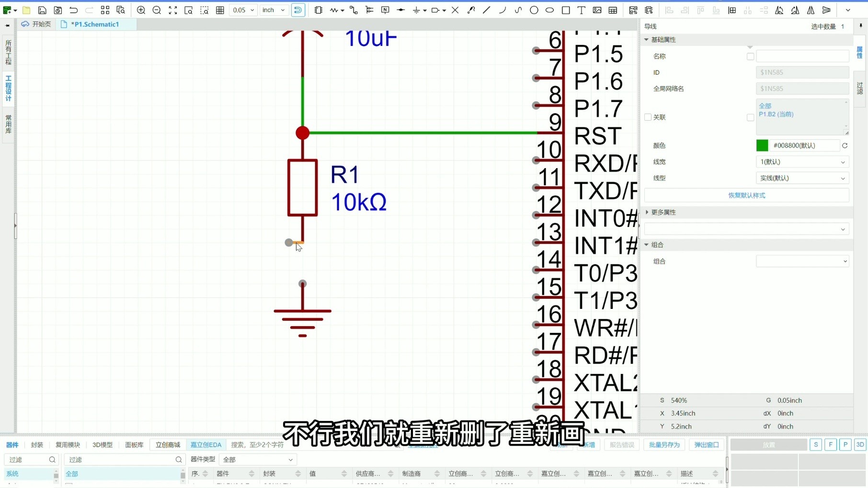The height and width of the screenshot is (488, 868).
Task: Click the rotate left triangle icon
Action: pos(779,10)
